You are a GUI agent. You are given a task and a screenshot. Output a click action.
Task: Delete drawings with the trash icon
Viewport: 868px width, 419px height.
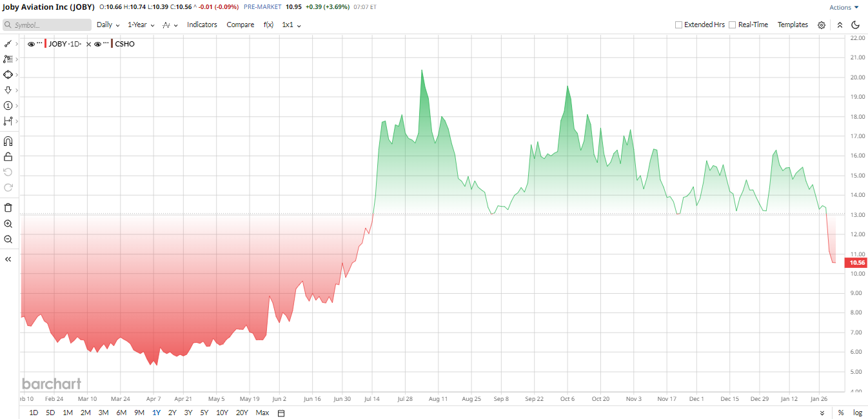[8, 207]
